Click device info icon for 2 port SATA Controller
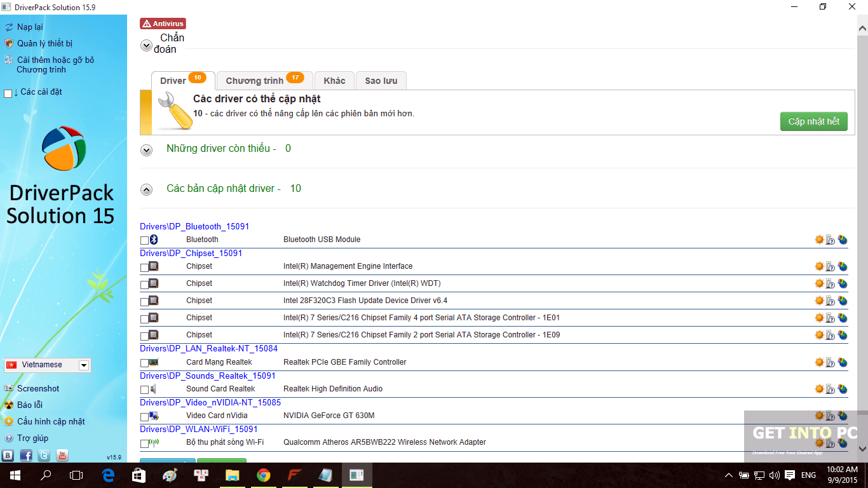The image size is (868, 488). (831, 335)
